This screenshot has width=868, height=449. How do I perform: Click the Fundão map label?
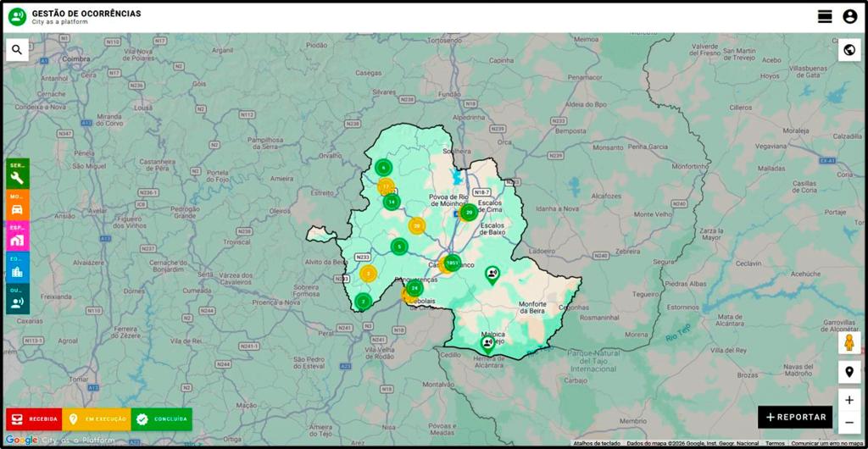point(449,95)
